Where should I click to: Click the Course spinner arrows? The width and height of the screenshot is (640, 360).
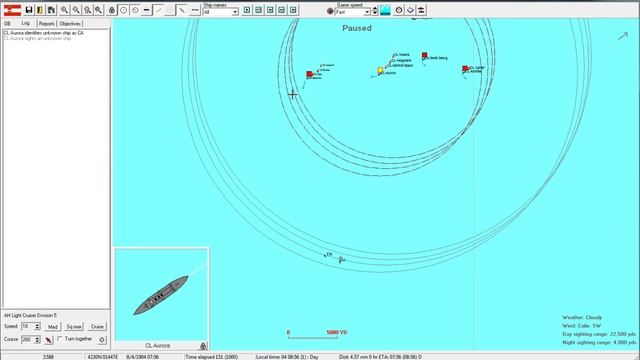[37, 340]
